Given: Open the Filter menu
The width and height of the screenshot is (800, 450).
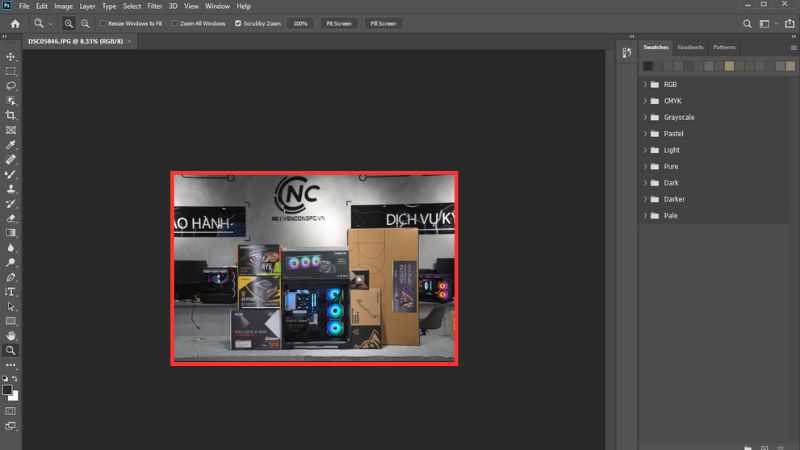Looking at the screenshot, I should tap(155, 6).
